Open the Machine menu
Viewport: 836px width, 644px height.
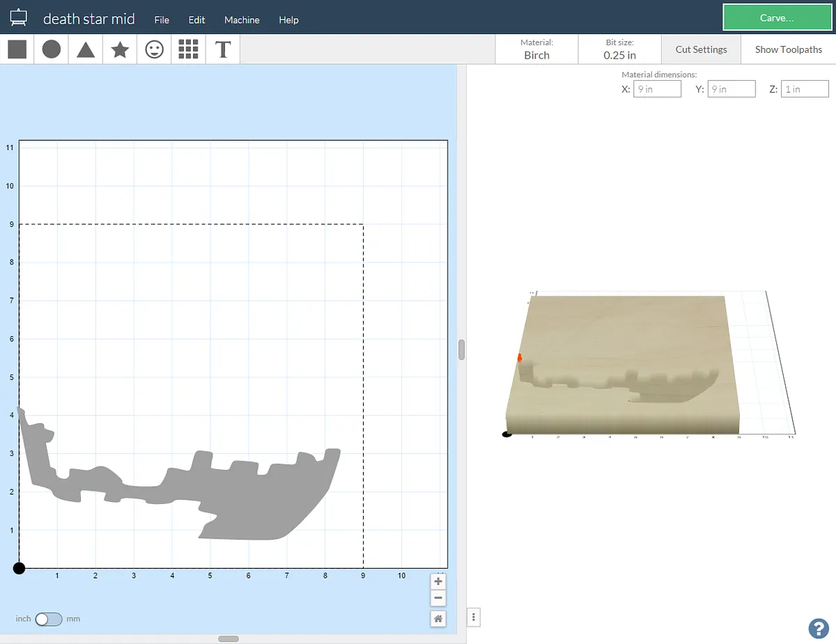coord(242,19)
